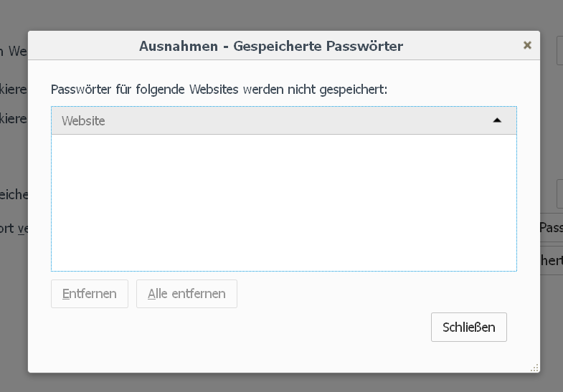
Task: Click the Schließen button
Action: pyautogui.click(x=468, y=328)
